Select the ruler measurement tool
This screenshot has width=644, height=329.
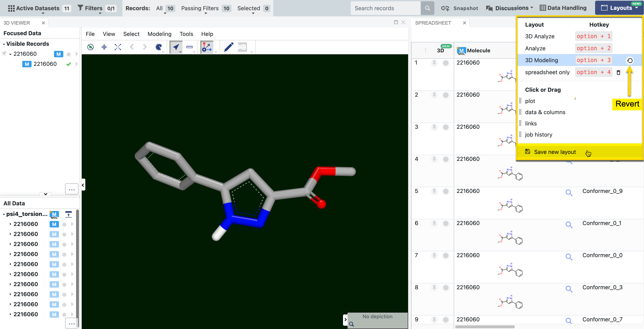pyautogui.click(x=190, y=47)
